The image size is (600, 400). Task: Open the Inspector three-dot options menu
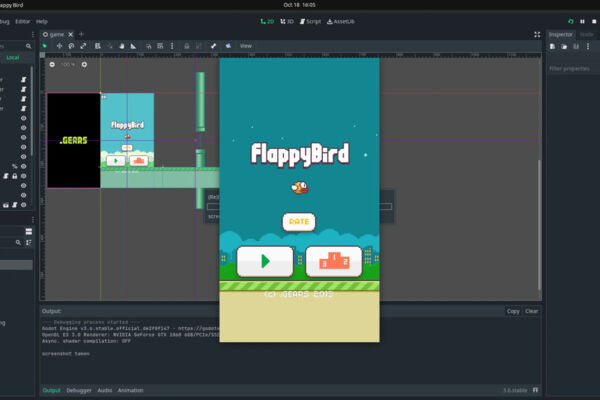point(588,47)
